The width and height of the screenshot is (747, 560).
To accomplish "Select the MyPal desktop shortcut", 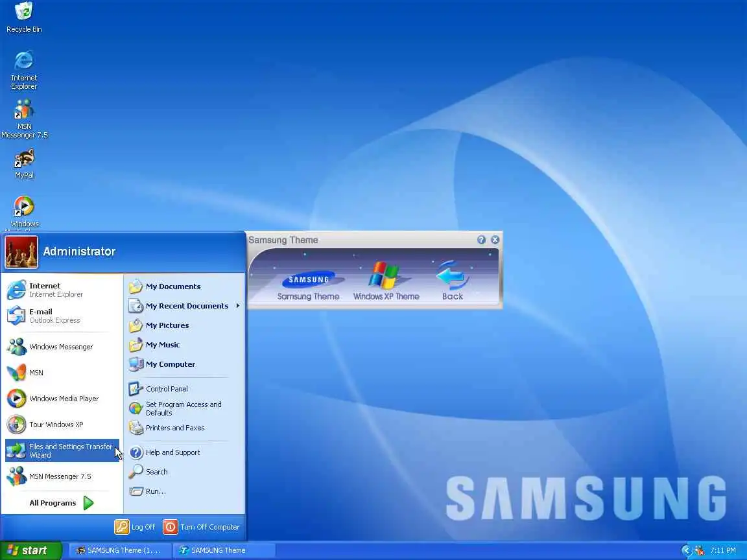I will pyautogui.click(x=24, y=164).
